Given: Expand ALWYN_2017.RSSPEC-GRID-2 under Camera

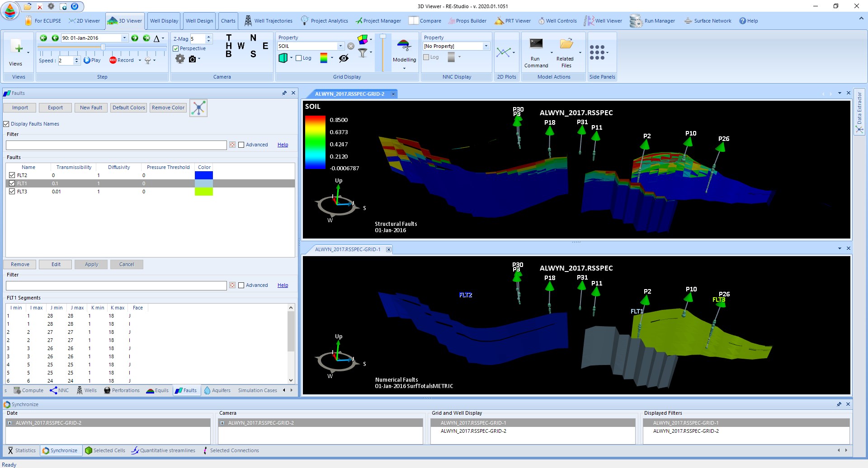Looking at the screenshot, I should pos(222,423).
